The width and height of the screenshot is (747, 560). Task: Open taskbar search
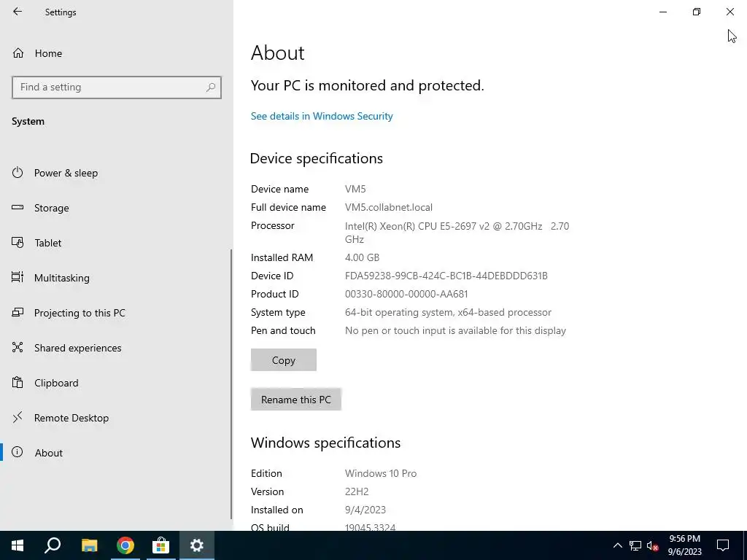point(53,545)
